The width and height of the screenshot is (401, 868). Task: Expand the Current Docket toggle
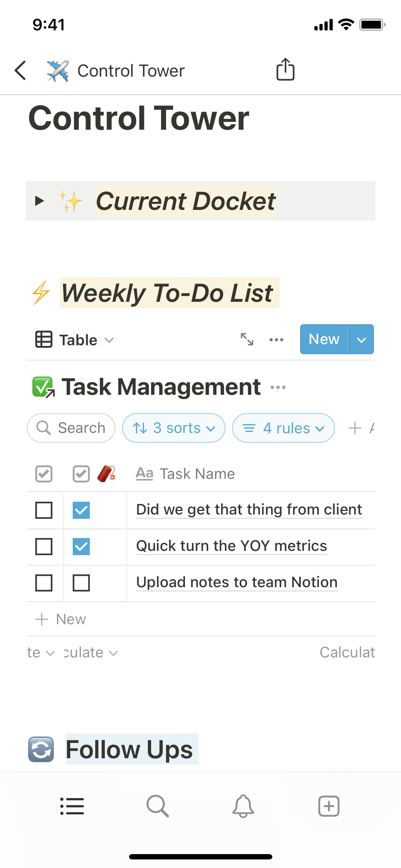click(40, 201)
